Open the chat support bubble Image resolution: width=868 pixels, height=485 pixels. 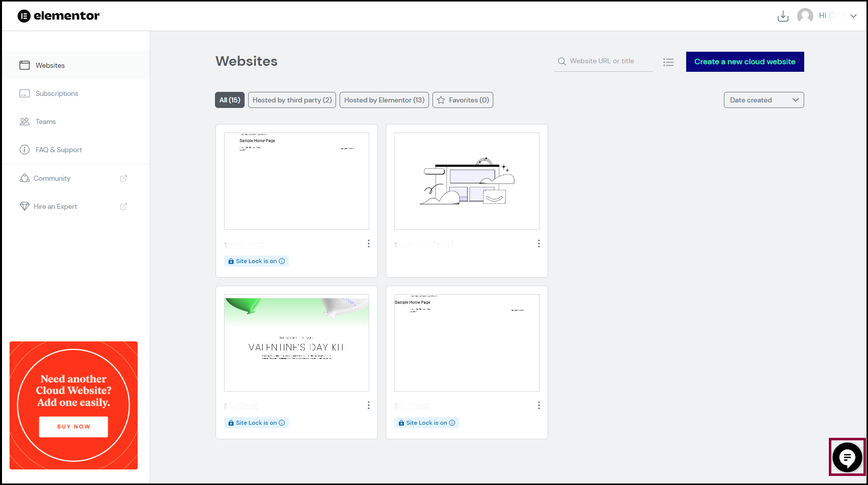click(847, 457)
